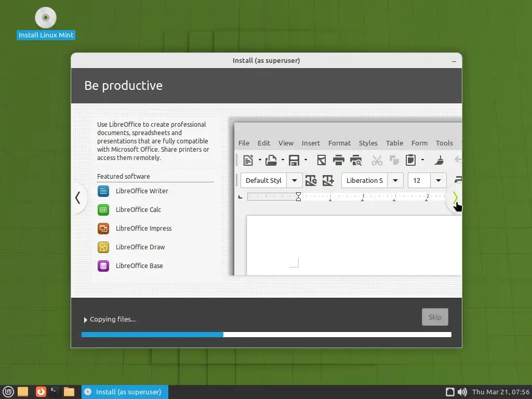
Task: Click the Paste clipboard icon
Action: click(410, 160)
